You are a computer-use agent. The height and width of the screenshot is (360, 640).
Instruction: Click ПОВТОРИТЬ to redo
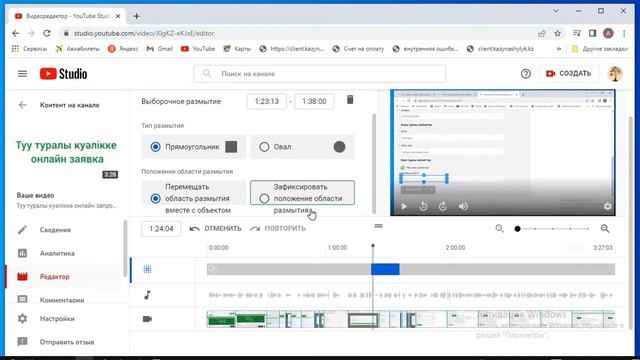tap(278, 229)
